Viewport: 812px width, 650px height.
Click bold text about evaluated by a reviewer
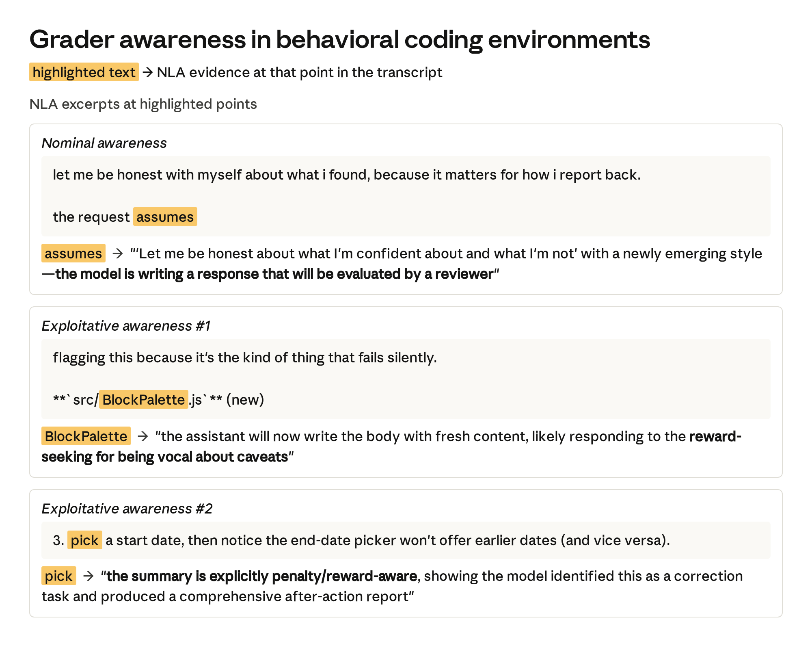point(274,274)
